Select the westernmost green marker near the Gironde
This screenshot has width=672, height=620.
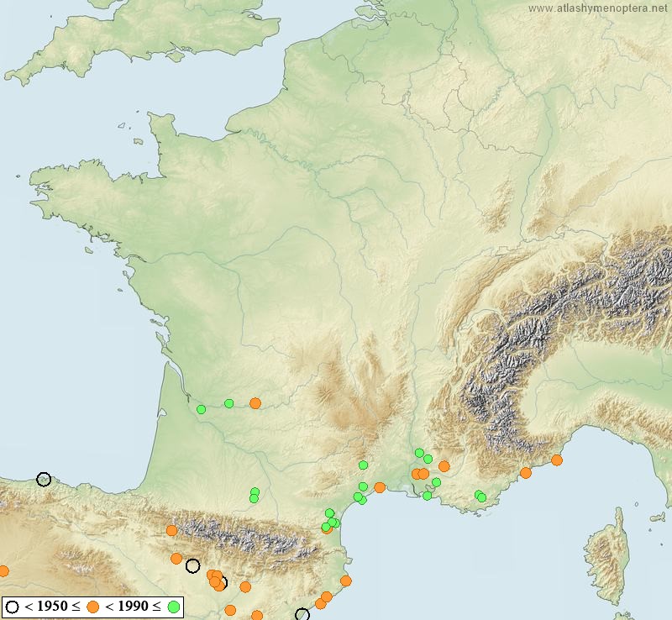[202, 409]
